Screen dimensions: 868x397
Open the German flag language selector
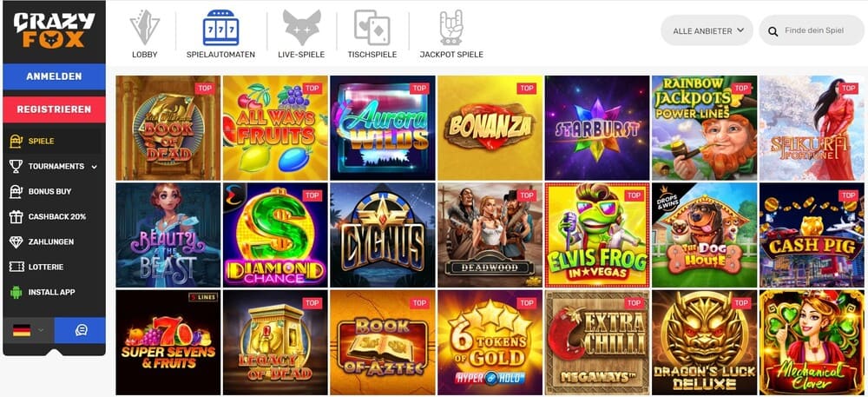coord(29,330)
